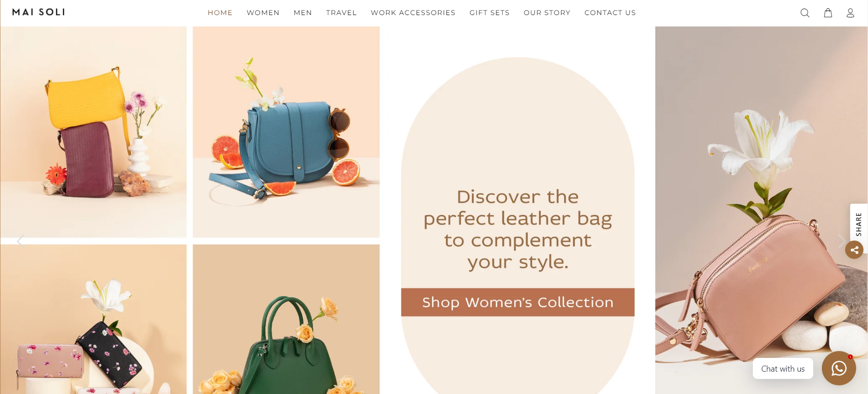Open the Men menu

tap(303, 13)
